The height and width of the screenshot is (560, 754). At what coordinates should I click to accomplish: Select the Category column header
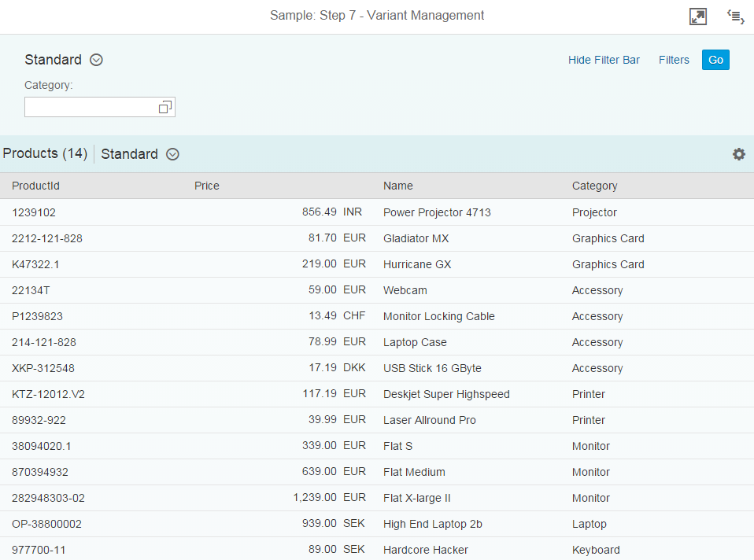pos(594,186)
